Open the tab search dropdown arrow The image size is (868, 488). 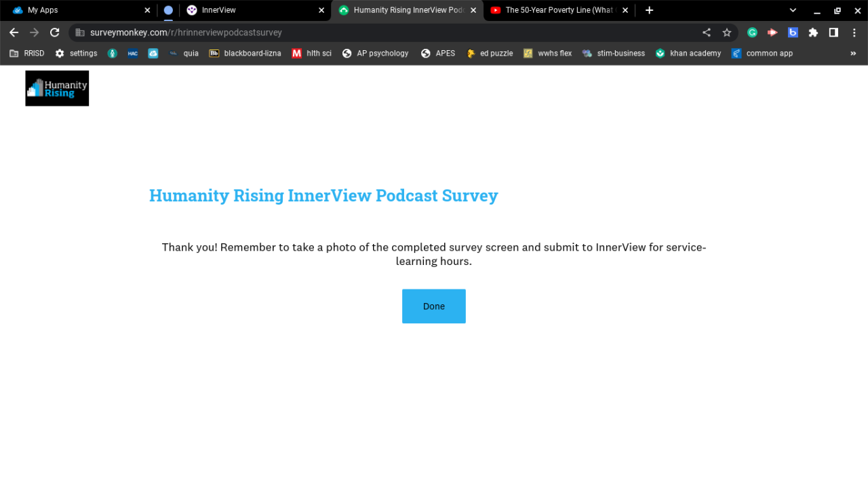click(x=793, y=10)
